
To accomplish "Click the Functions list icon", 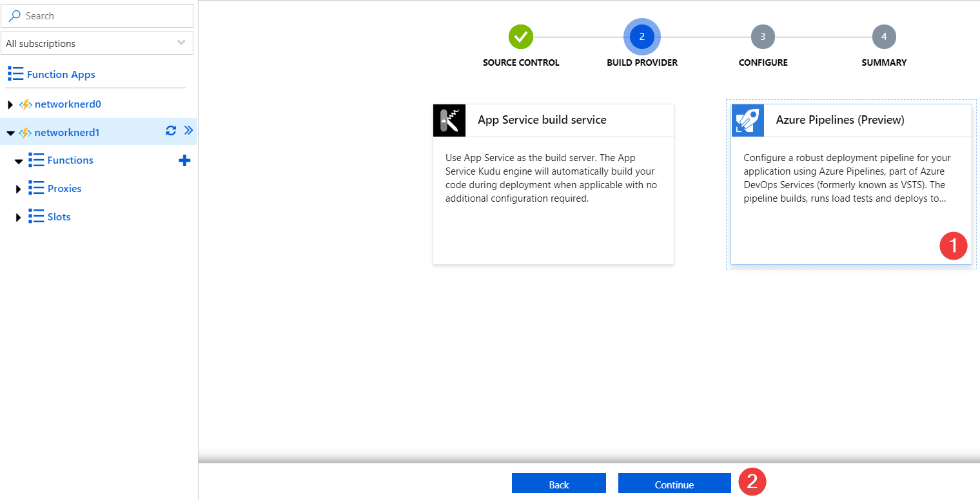I will 36,160.
